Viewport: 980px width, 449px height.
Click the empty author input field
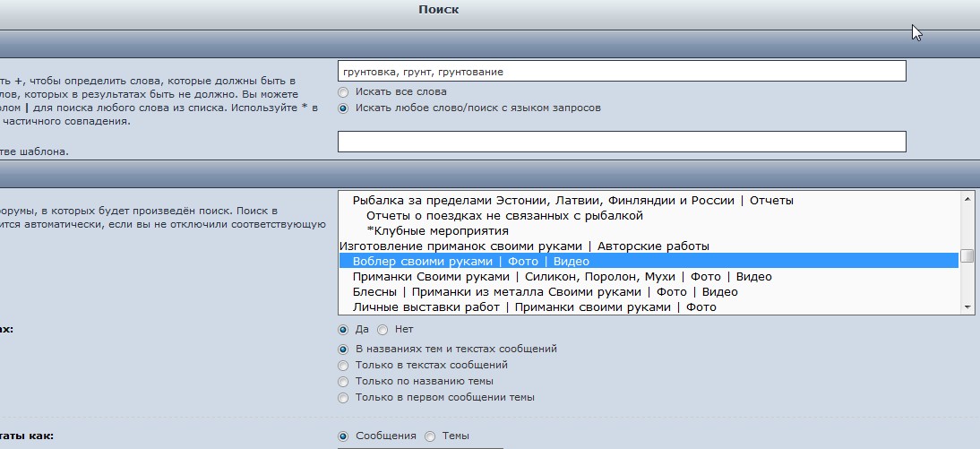[622, 142]
